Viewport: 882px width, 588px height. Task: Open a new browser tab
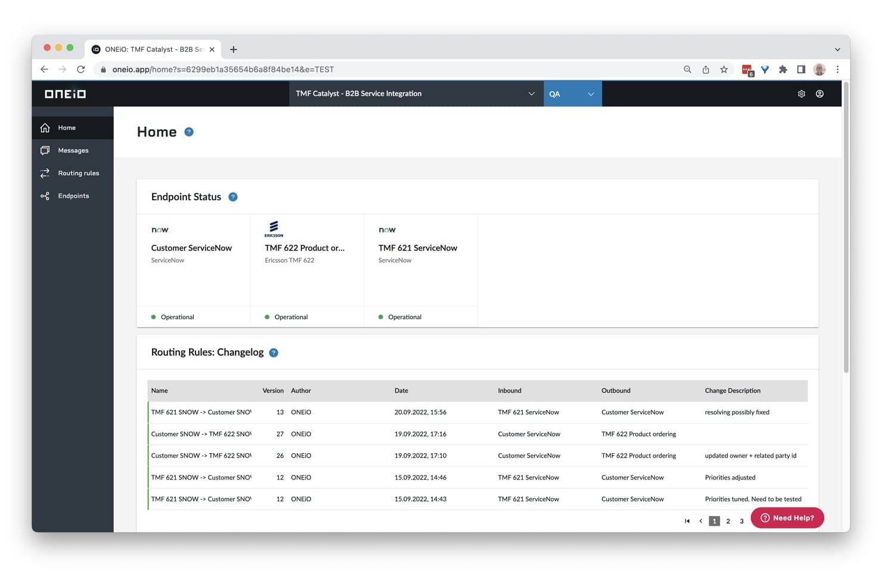(x=234, y=49)
